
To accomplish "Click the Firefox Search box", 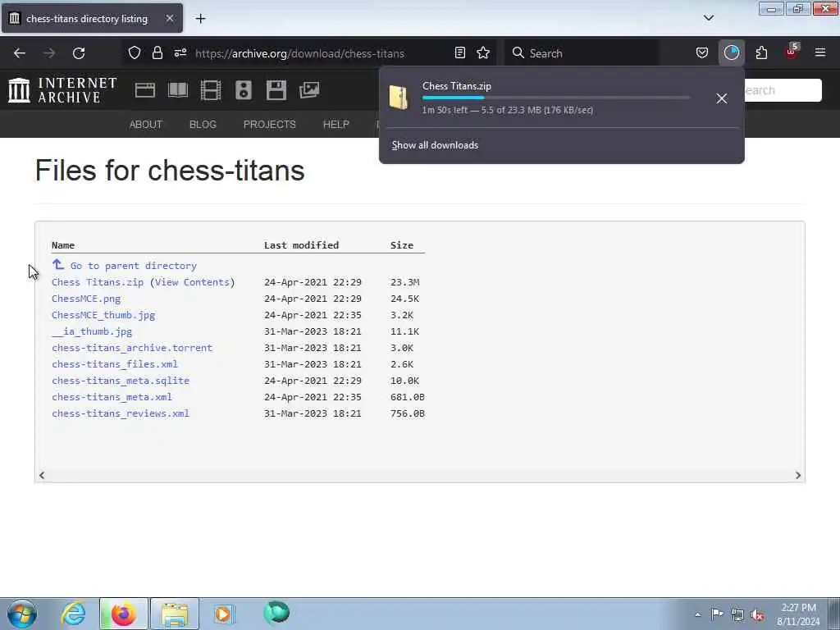I will [582, 53].
